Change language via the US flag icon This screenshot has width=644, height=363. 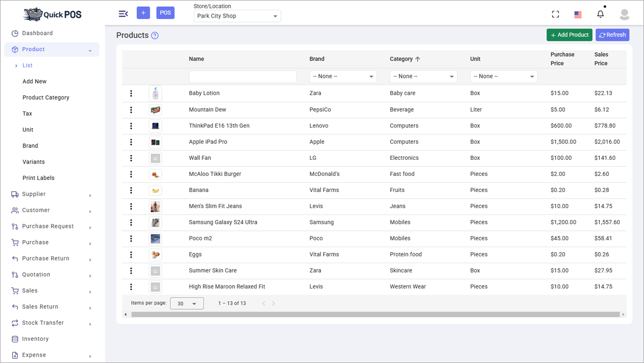coord(577,15)
